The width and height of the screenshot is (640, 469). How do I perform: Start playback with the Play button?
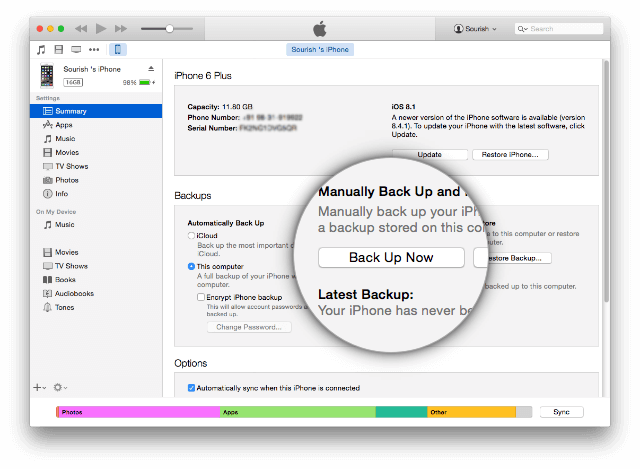click(101, 29)
